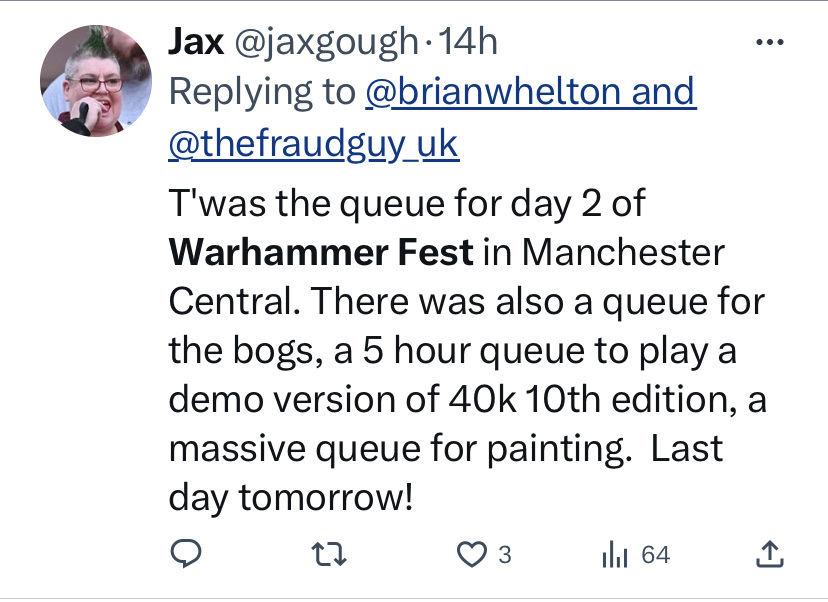Image resolution: width=828 pixels, height=602 pixels.
Task: Click the bold Warhammer Fest text
Action: tap(321, 252)
